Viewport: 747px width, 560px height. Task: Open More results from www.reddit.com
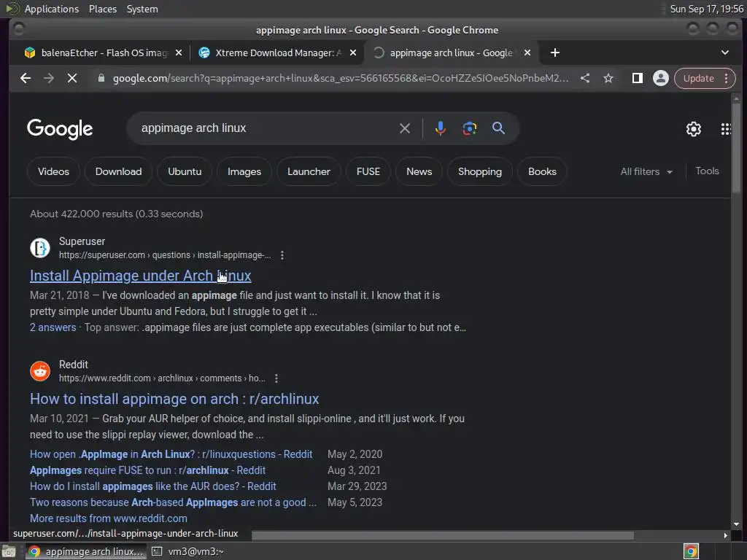(109, 518)
